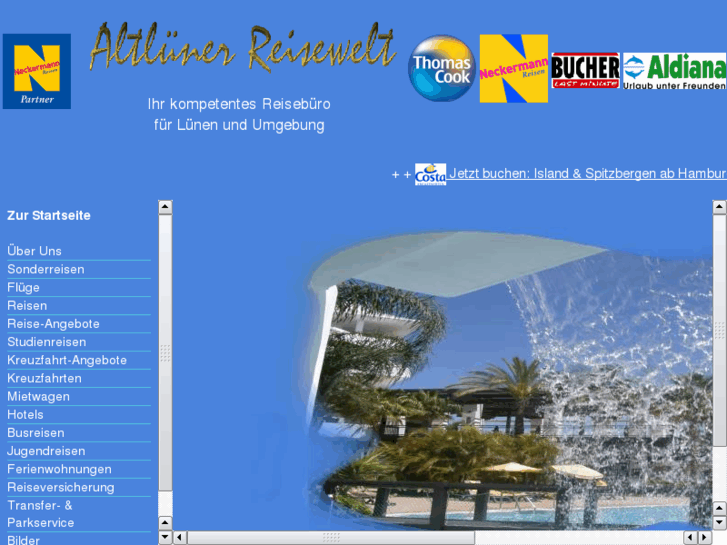Select the Kreuzfahrten link

pos(45,378)
